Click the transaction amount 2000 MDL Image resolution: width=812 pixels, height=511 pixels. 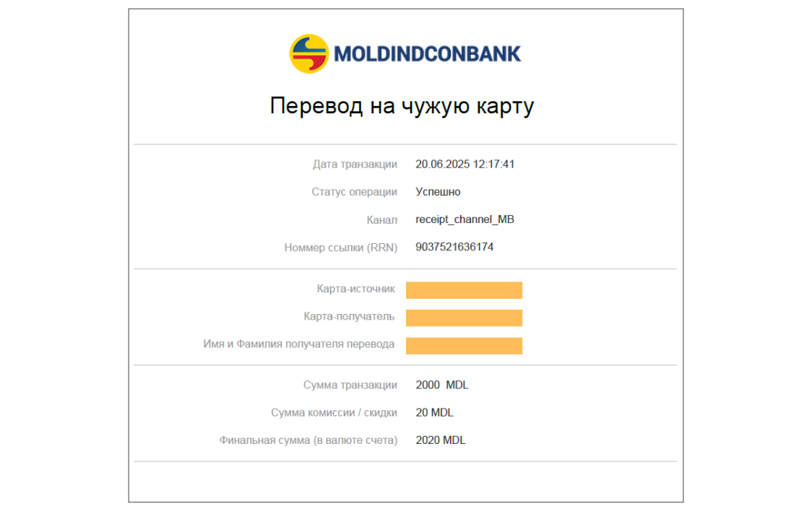(x=442, y=385)
